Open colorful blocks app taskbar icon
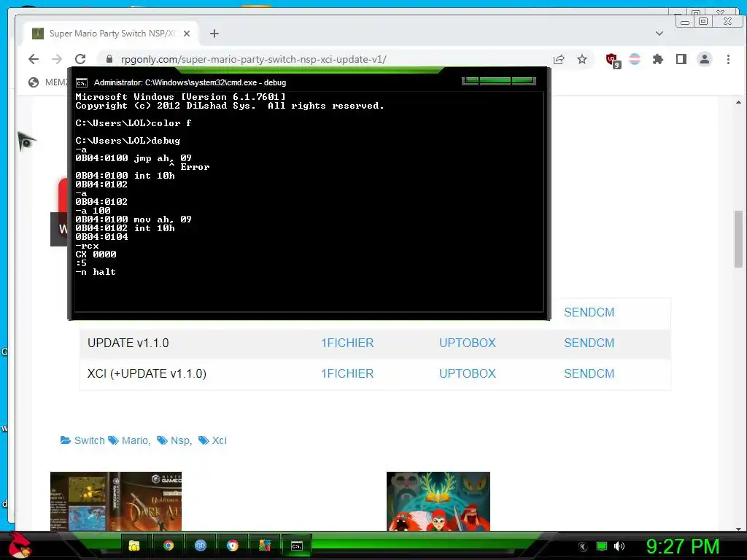This screenshot has height=560, width=747. [x=264, y=545]
